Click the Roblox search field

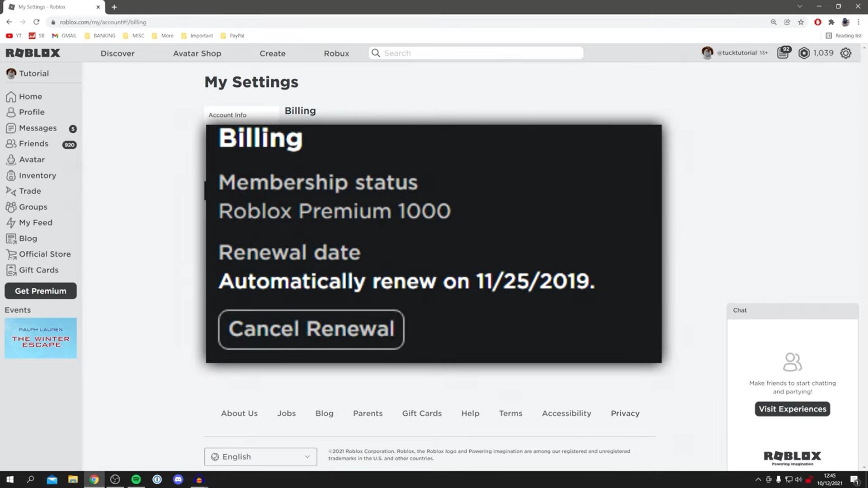tap(476, 53)
